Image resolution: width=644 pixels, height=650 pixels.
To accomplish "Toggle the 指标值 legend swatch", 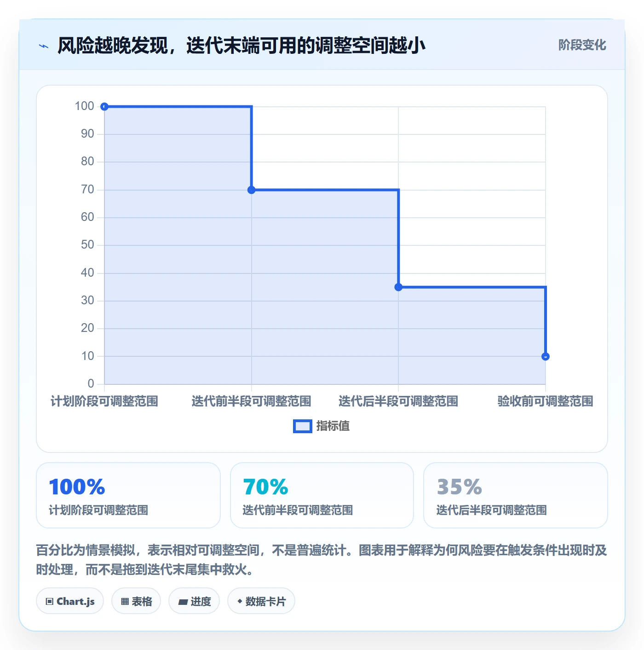I will click(x=303, y=426).
